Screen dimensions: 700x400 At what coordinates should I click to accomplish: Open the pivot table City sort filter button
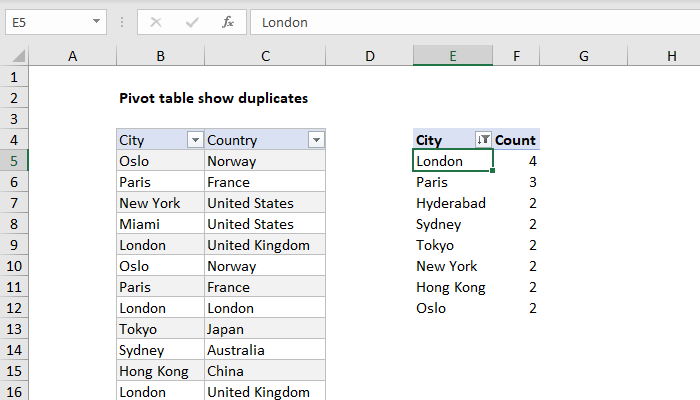pos(483,140)
